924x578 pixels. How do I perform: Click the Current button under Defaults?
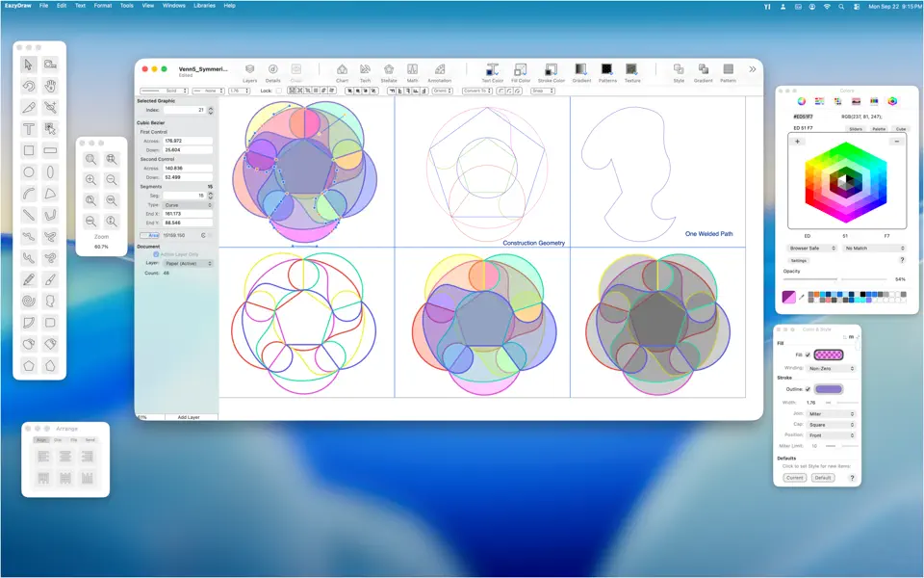pyautogui.click(x=795, y=477)
